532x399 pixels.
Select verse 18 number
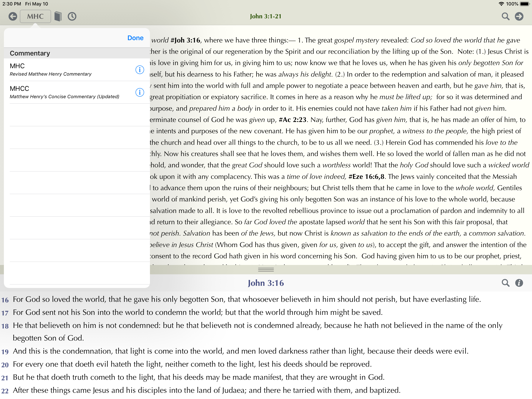pyautogui.click(x=5, y=326)
